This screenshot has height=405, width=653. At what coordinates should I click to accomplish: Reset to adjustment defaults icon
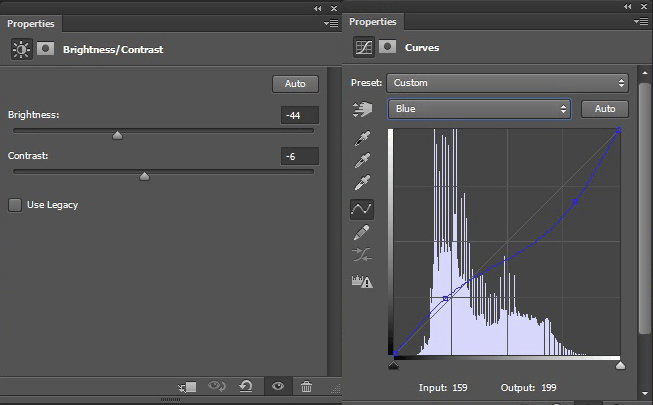click(x=246, y=386)
